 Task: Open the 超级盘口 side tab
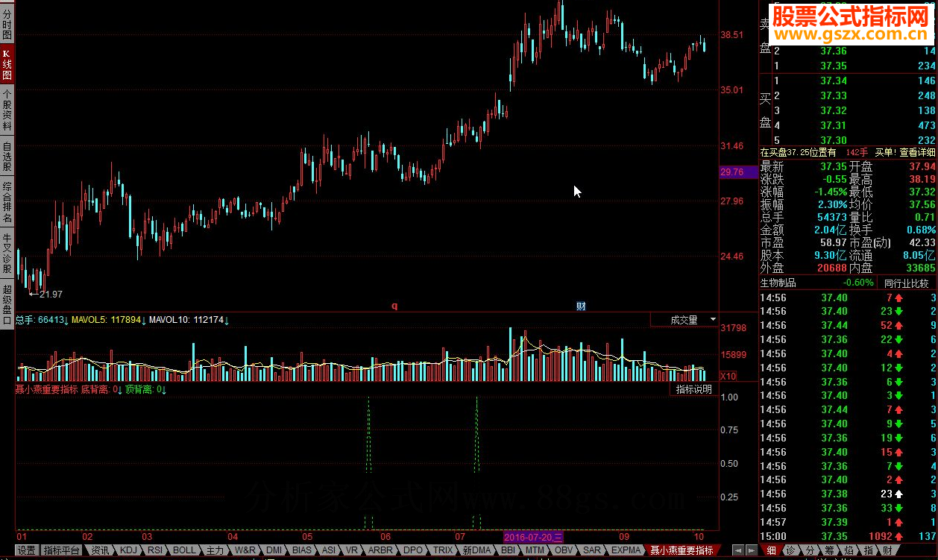[x=7, y=304]
